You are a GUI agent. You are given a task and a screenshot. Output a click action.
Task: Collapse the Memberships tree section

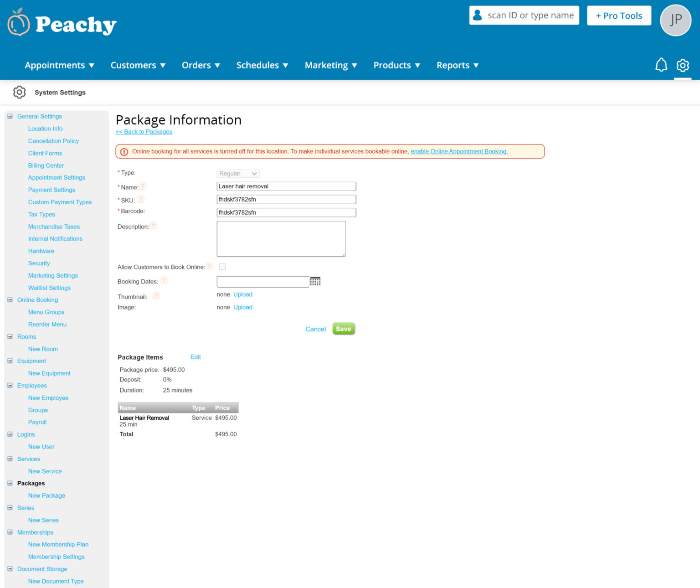click(x=10, y=532)
